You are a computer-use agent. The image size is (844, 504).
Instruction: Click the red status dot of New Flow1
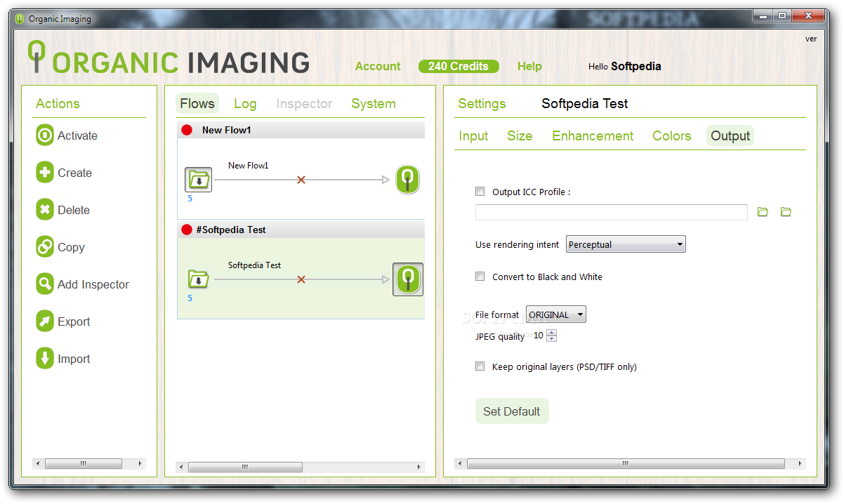[187, 130]
